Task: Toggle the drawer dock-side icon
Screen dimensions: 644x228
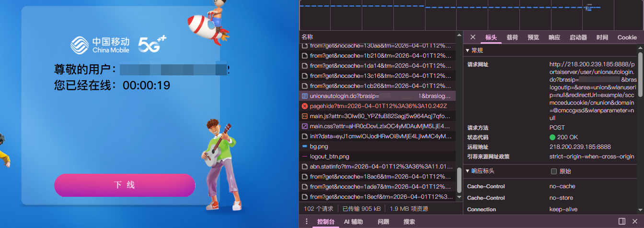Action: point(622,221)
